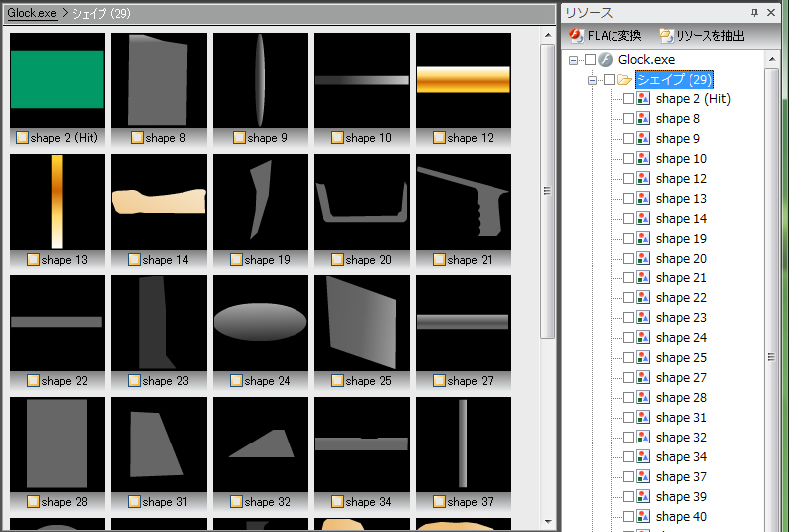Tick the Glock.exe root checkbox in tree
The height and width of the screenshot is (532, 789).
(590, 60)
